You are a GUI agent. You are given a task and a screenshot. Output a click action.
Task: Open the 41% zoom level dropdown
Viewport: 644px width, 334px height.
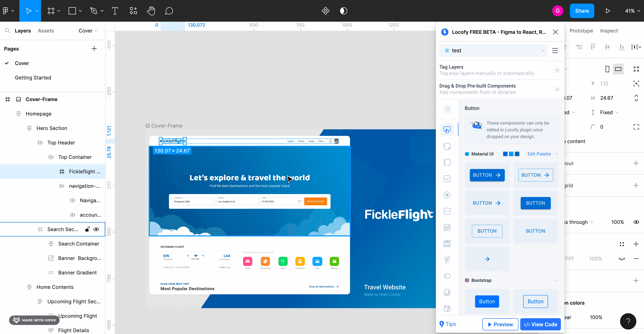[x=632, y=11]
